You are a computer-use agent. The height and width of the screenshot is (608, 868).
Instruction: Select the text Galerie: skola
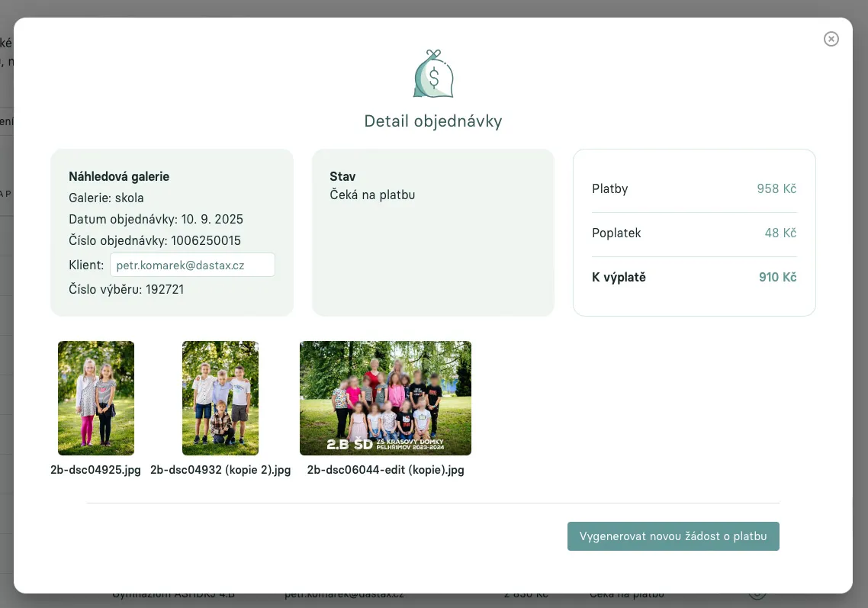coord(106,198)
